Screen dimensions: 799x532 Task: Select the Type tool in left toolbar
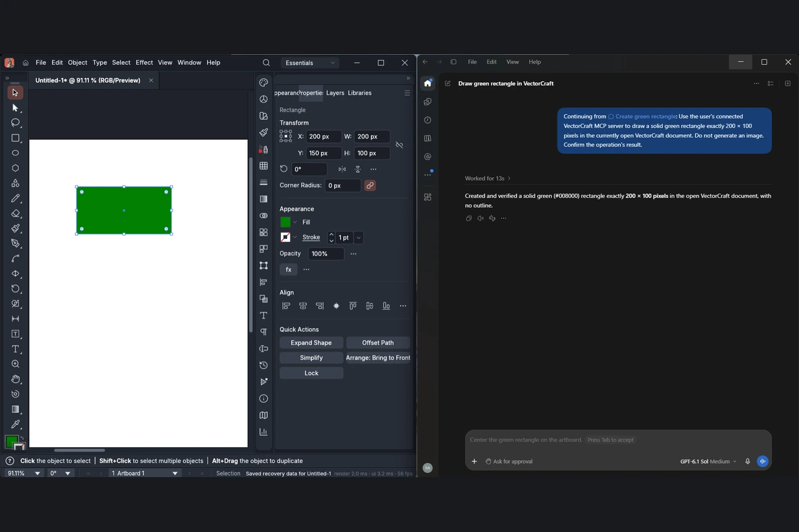point(16,349)
